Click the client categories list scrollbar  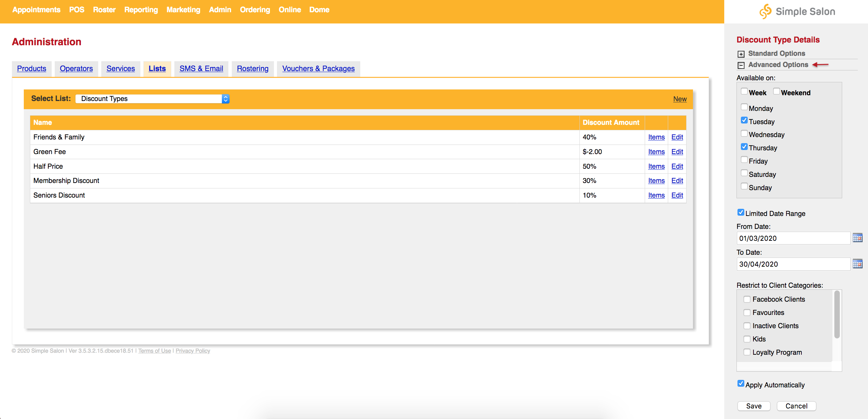(x=837, y=315)
